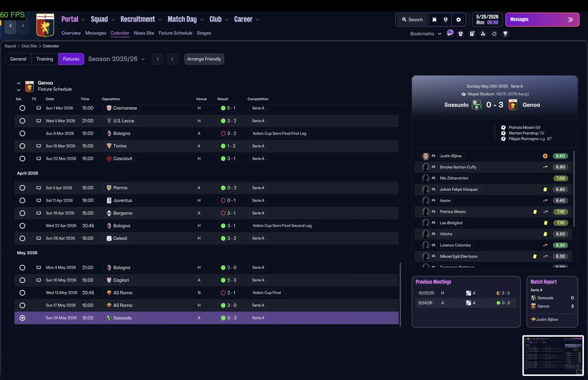Screen dimensions: 588x380
Task: Select radio button for Cagliari fixture
Action: [x=22, y=280]
